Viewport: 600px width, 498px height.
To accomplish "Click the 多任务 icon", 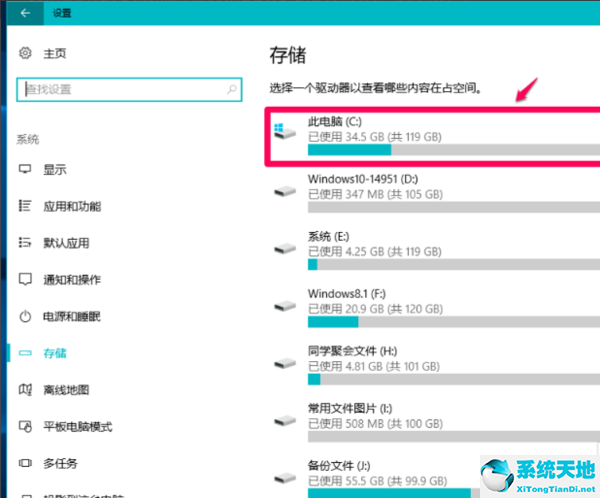I will [25, 463].
